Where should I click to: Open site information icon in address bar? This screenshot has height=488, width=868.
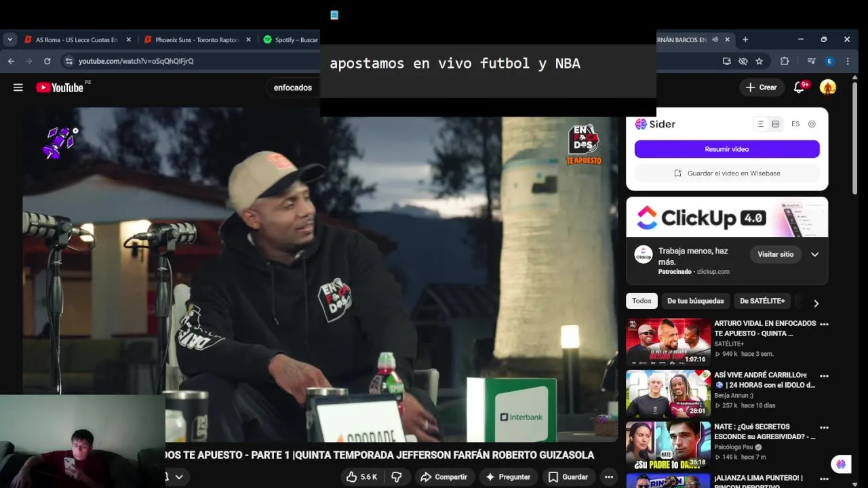click(x=68, y=61)
